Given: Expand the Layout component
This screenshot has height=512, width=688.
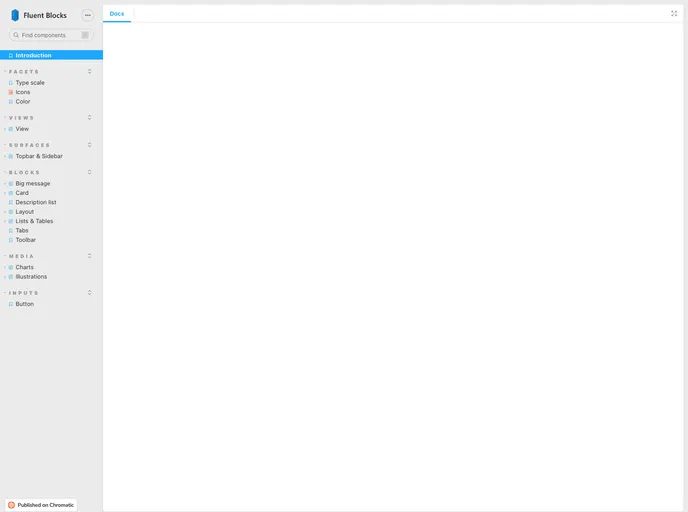Looking at the screenshot, I should point(25,212).
